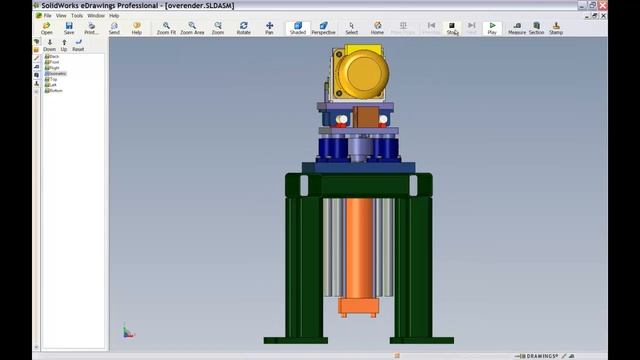Viewport: 640px width, 360px height.
Task: Print the drawing via Print icon
Action: pyautogui.click(x=91, y=28)
